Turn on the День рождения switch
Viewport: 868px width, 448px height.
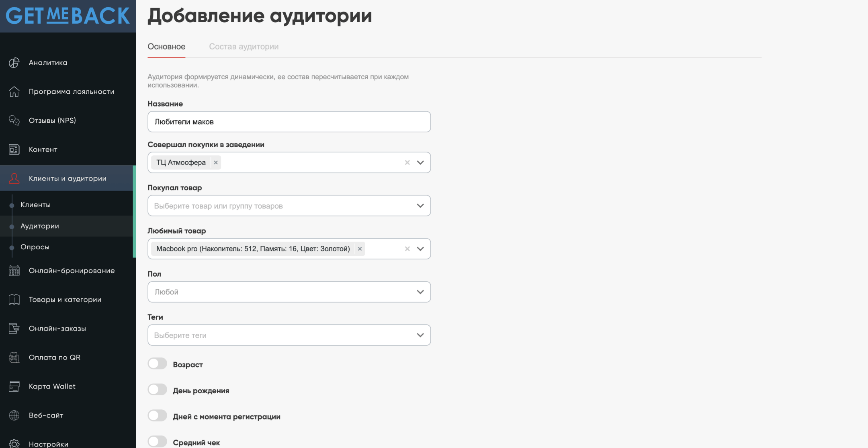click(157, 390)
